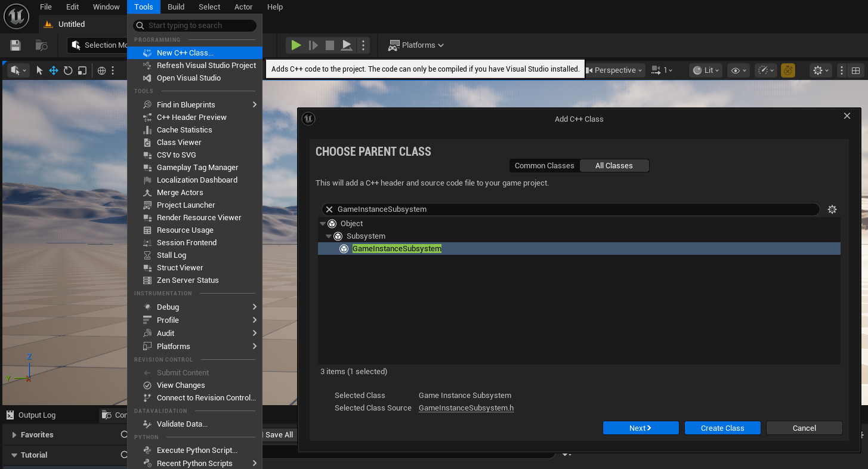Open the Lit view mode dropdown
868x469 pixels.
706,70
